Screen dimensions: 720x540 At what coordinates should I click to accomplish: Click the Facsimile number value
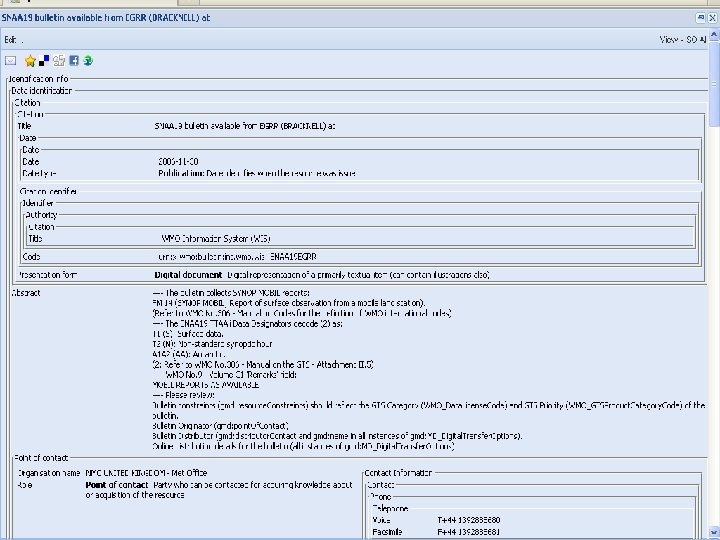[469, 532]
